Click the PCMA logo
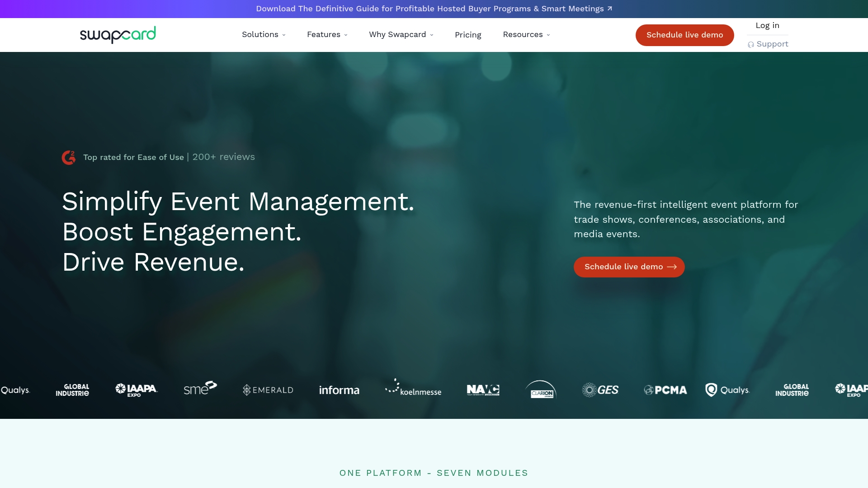Viewport: 868px width, 488px height. (665, 390)
